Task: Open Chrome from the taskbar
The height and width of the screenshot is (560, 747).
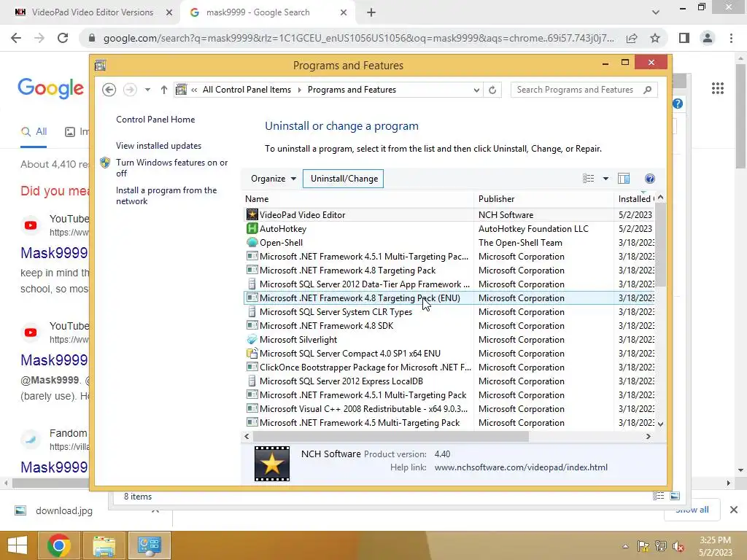Action: (x=59, y=545)
